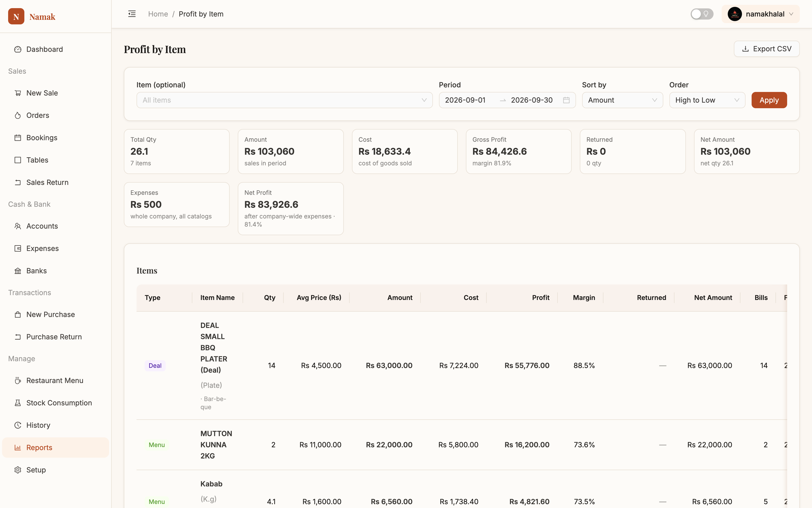
Task: Click the Orders flame icon
Action: (18, 115)
